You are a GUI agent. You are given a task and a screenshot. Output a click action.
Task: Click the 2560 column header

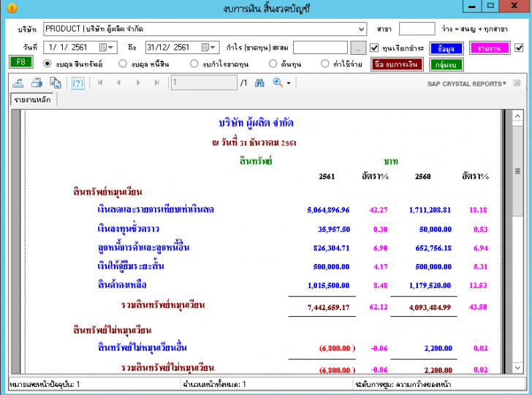point(422,176)
